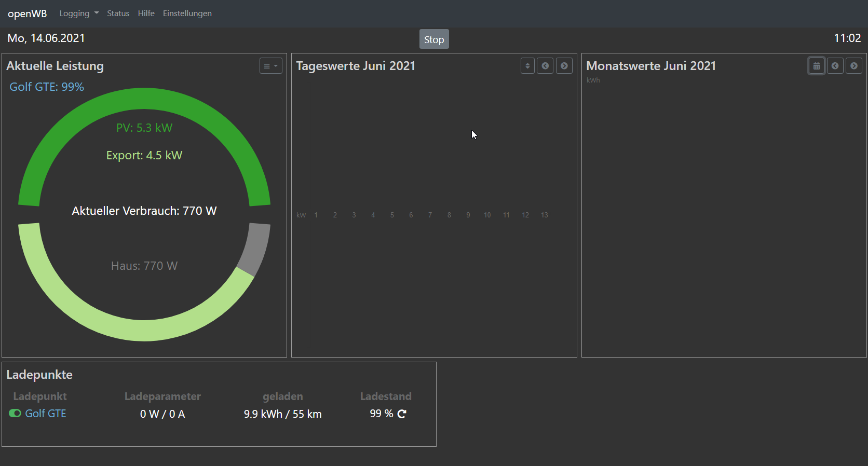
Task: Open Einstellungen in the navbar
Action: point(187,13)
